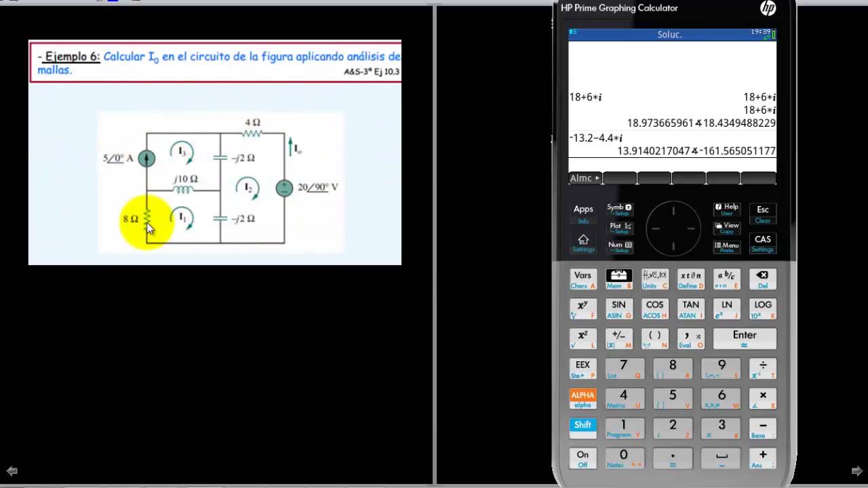The width and height of the screenshot is (868, 488).
Task: Select result 18.973665961∡18.4349488229
Action: click(x=701, y=123)
